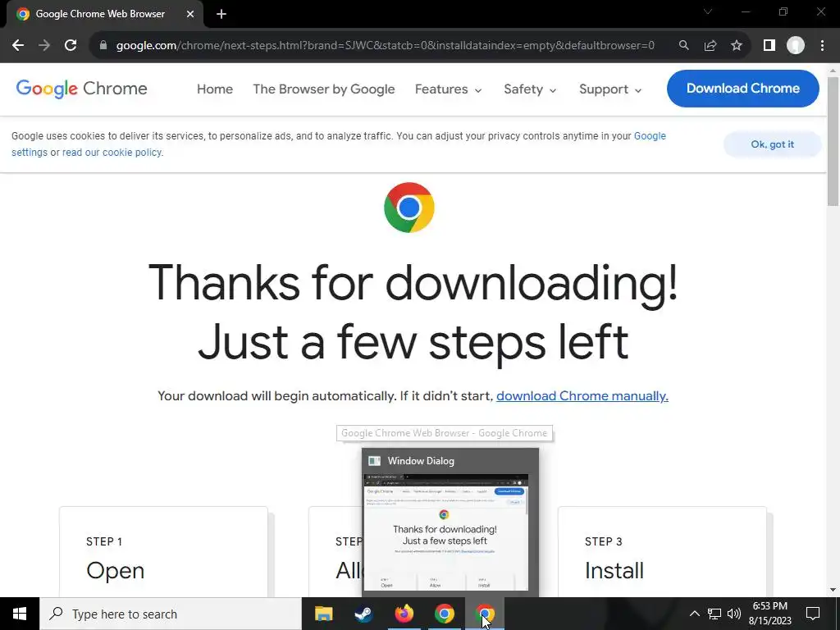
Task: Open The Browser by Google page
Action: [x=323, y=89]
